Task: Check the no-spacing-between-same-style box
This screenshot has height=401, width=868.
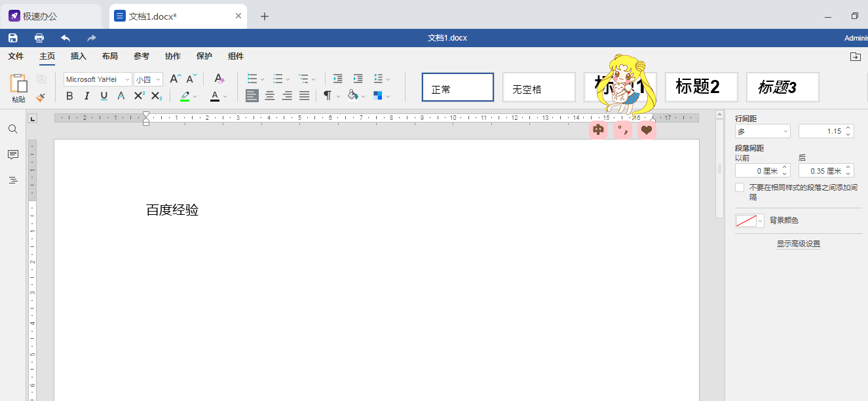Action: (740, 187)
